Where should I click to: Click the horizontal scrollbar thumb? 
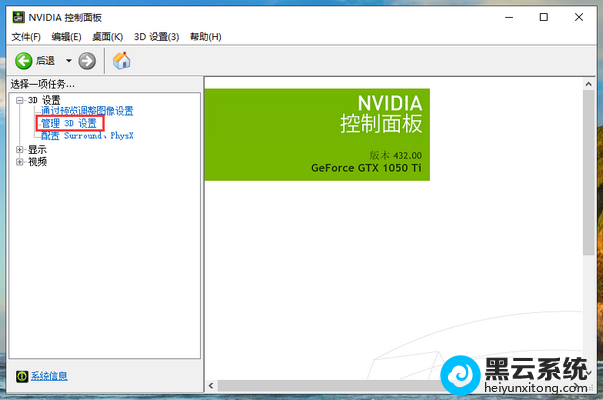tap(331, 385)
